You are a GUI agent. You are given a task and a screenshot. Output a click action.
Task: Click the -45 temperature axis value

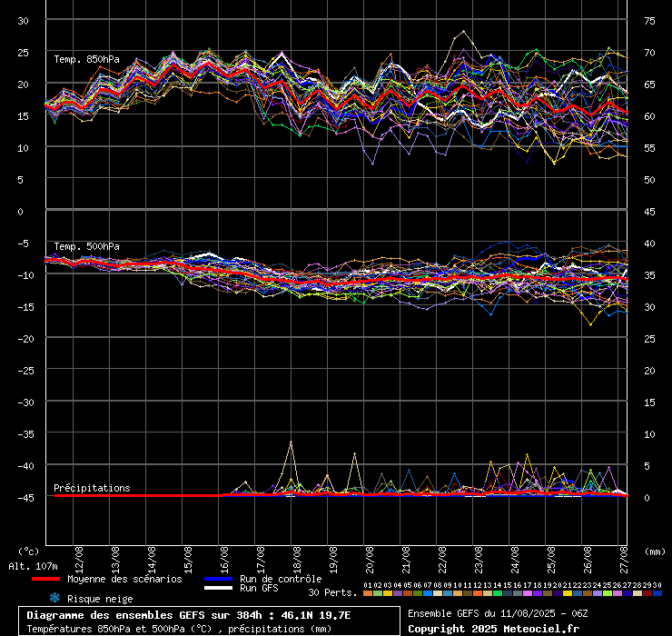25,498
